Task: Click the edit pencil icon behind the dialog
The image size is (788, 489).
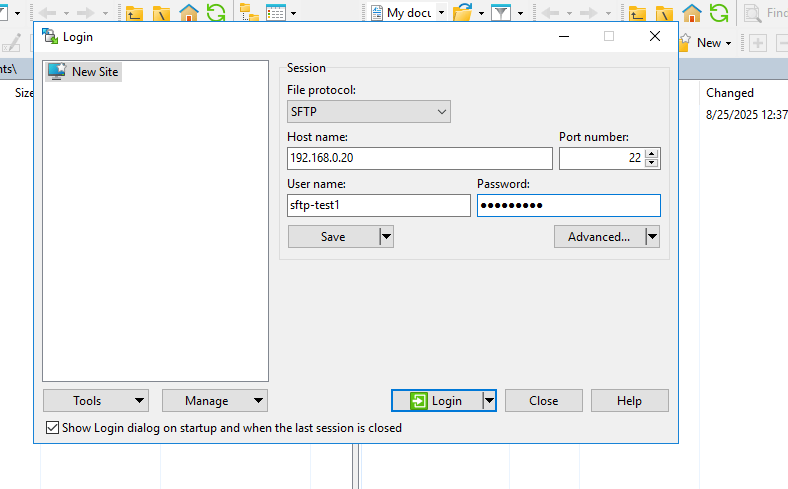Action: pyautogui.click(x=11, y=43)
